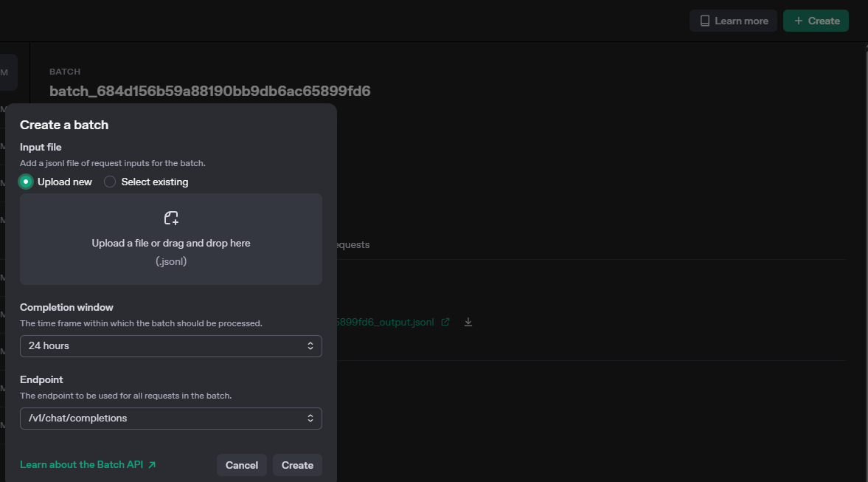The width and height of the screenshot is (868, 482).
Task: Click the book icon inside Learn more
Action: point(706,20)
